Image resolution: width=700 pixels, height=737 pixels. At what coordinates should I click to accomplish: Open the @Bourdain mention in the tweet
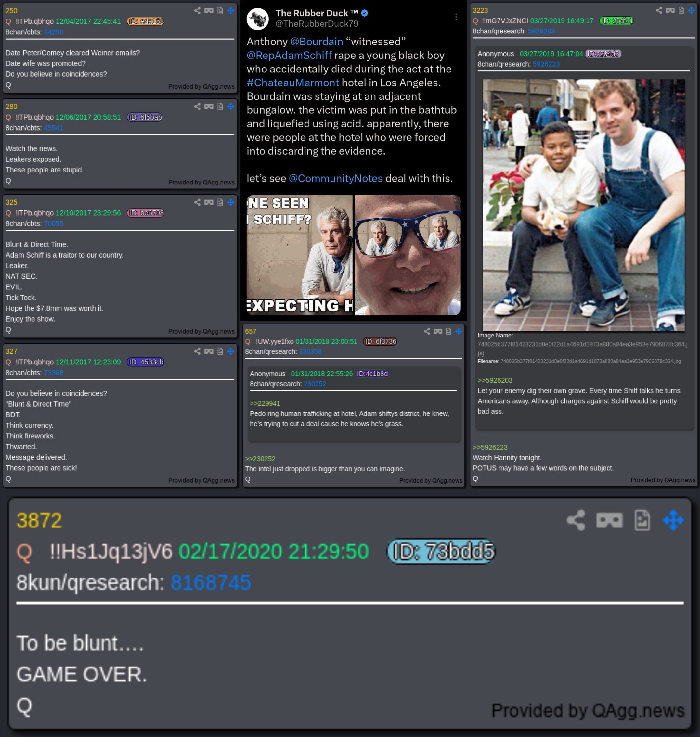(x=317, y=41)
